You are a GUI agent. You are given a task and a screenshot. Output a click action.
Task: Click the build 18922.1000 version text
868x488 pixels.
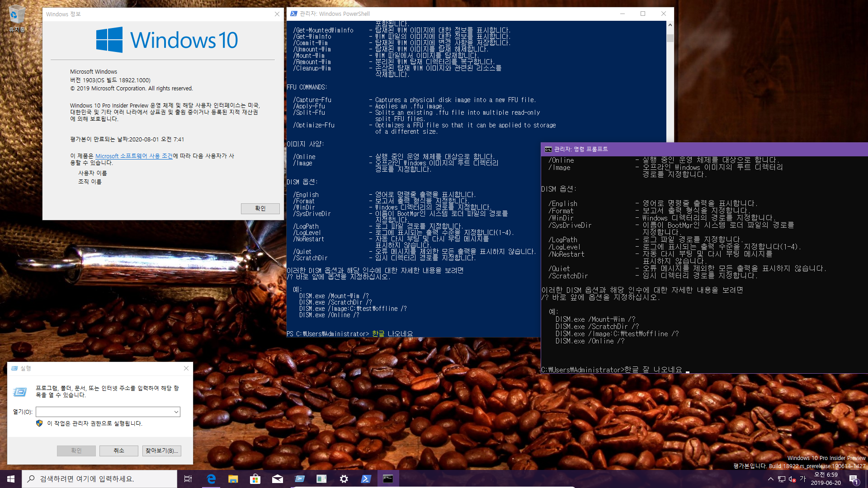110,80
